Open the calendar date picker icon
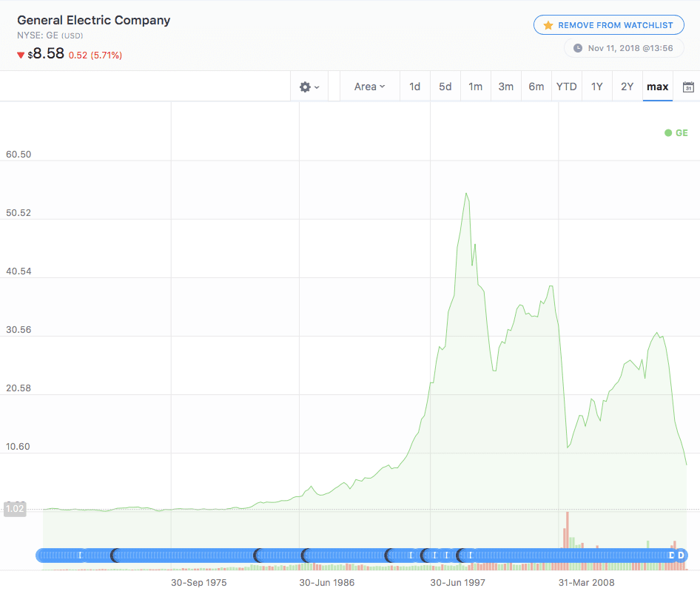The image size is (700, 591). pyautogui.click(x=688, y=87)
